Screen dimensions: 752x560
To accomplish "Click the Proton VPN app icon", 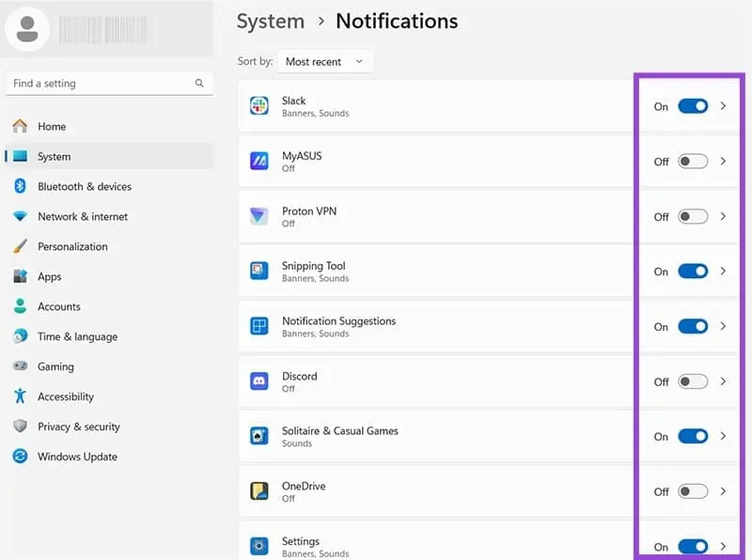I will [x=259, y=216].
